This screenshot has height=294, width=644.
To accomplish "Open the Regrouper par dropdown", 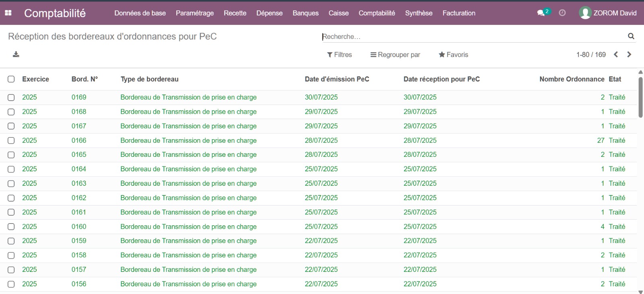I will tap(395, 55).
